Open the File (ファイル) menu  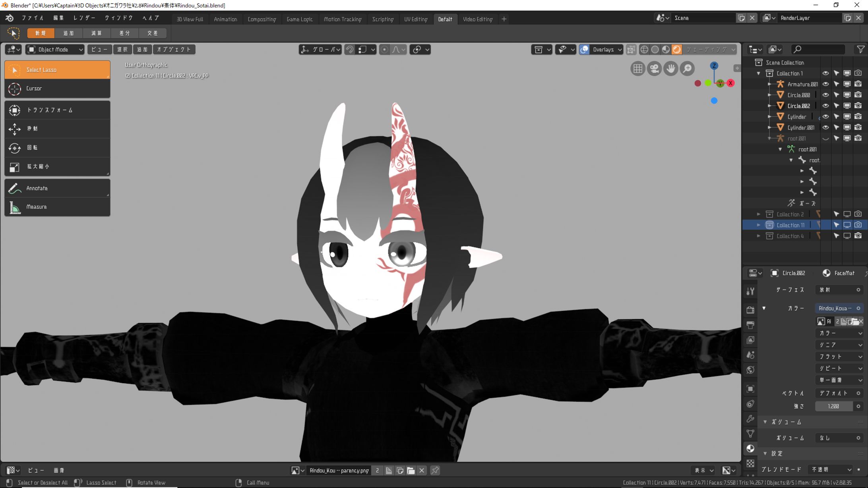[x=33, y=18]
